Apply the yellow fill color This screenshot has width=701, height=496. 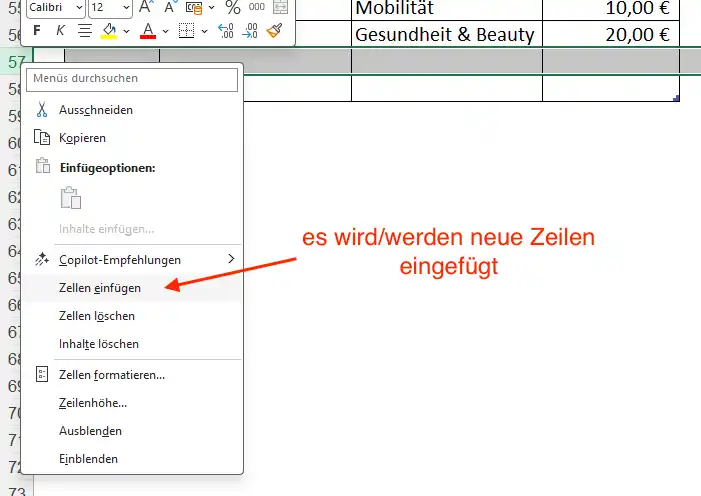pyautogui.click(x=110, y=31)
